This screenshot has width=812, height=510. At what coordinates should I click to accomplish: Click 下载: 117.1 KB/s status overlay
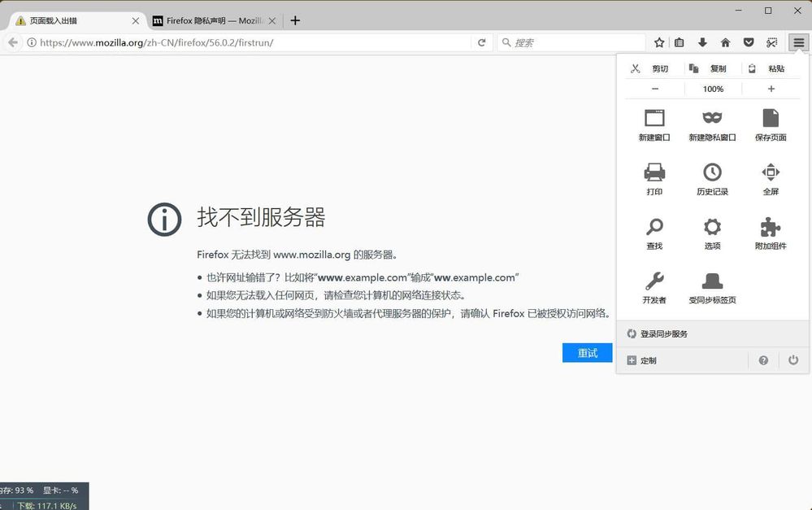[x=46, y=506]
